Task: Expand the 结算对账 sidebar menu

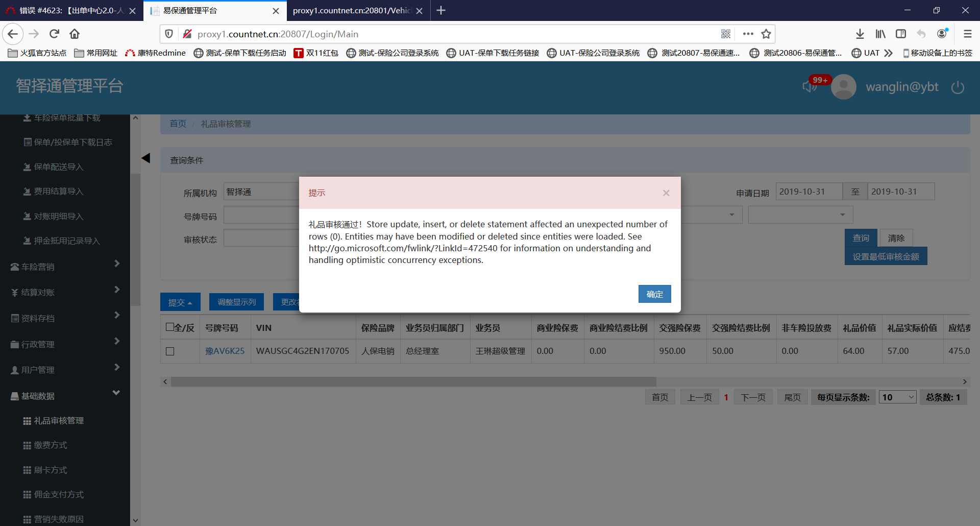Action: tap(65, 292)
